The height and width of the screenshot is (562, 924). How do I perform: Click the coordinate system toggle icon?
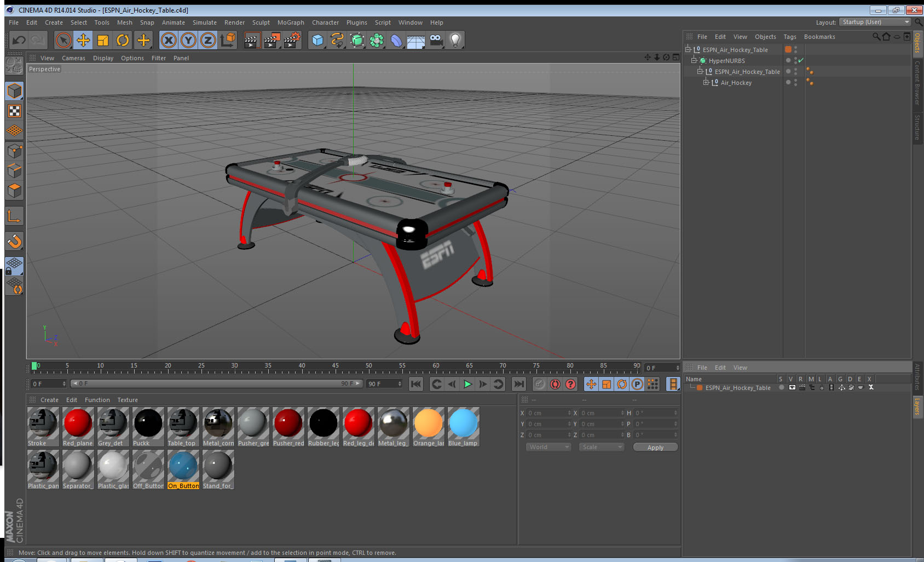point(228,40)
